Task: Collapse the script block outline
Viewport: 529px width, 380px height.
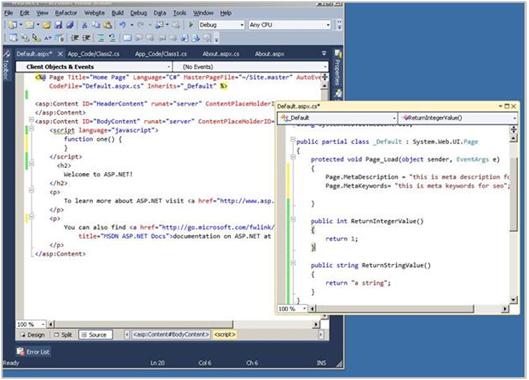Action: point(31,129)
